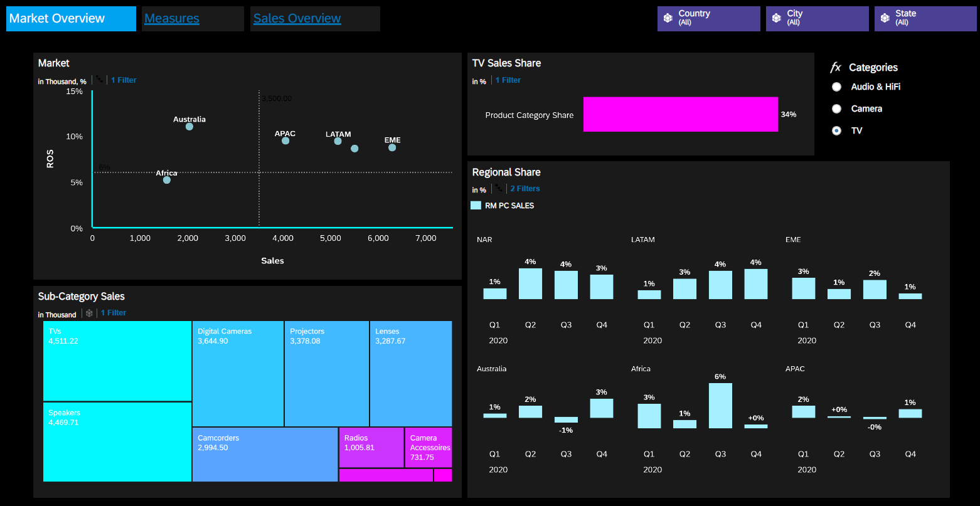Open the State (All) filter dropdown
Image resolution: width=980 pixels, height=506 pixels.
[x=925, y=18]
